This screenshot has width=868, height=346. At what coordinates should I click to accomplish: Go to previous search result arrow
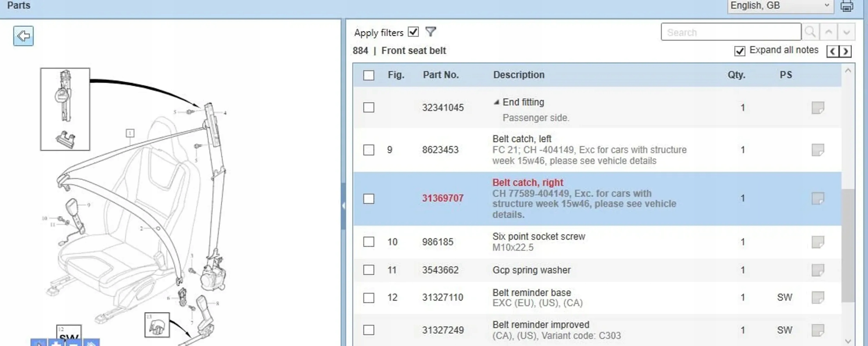coord(828,32)
